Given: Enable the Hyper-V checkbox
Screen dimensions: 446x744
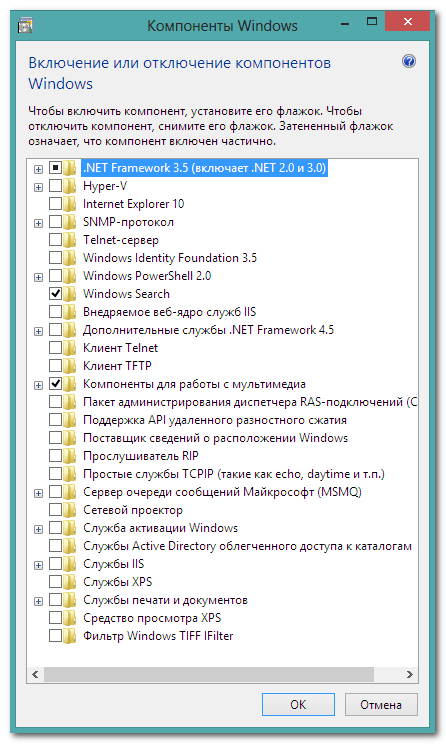Looking at the screenshot, I should [56, 186].
